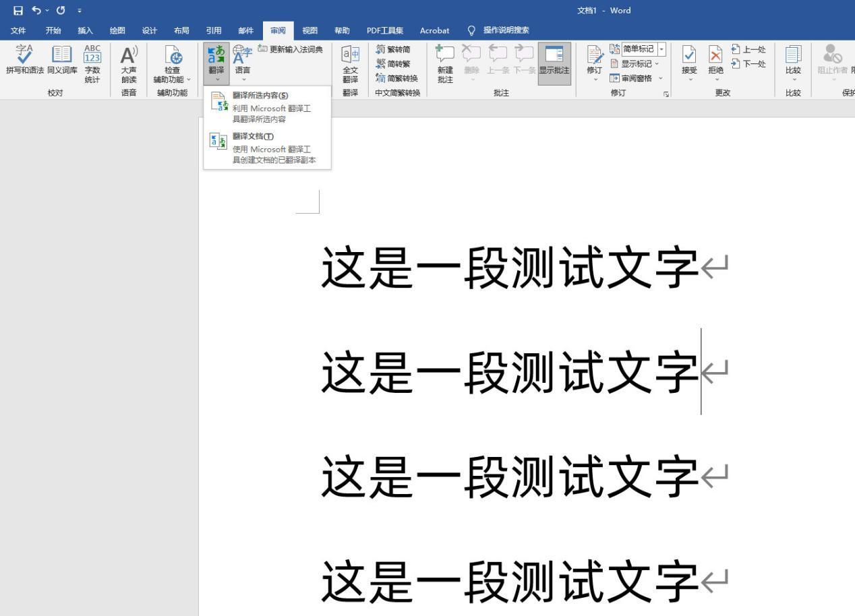Run 拼写和语法 (Spelling & Grammar) check
This screenshot has height=616, width=855.
click(x=24, y=61)
